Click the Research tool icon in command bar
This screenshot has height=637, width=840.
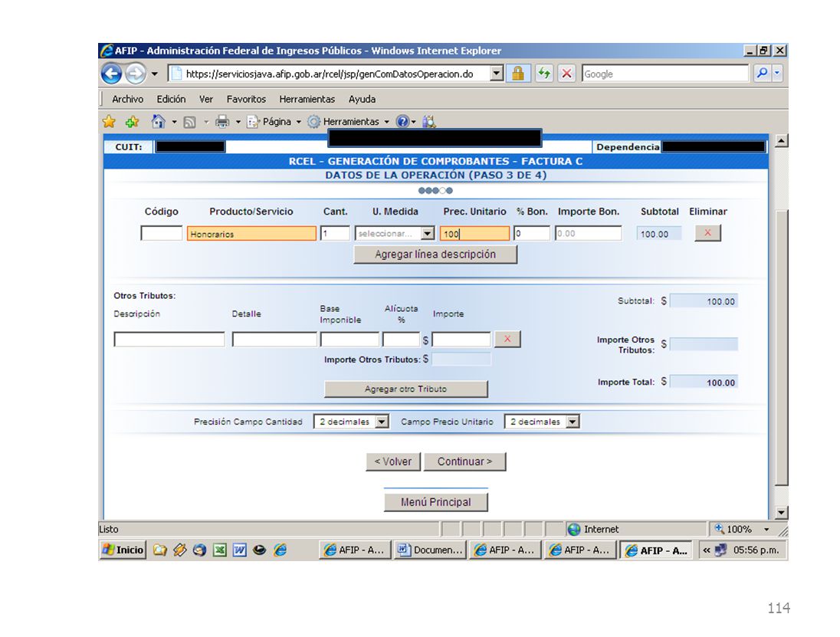[428, 122]
